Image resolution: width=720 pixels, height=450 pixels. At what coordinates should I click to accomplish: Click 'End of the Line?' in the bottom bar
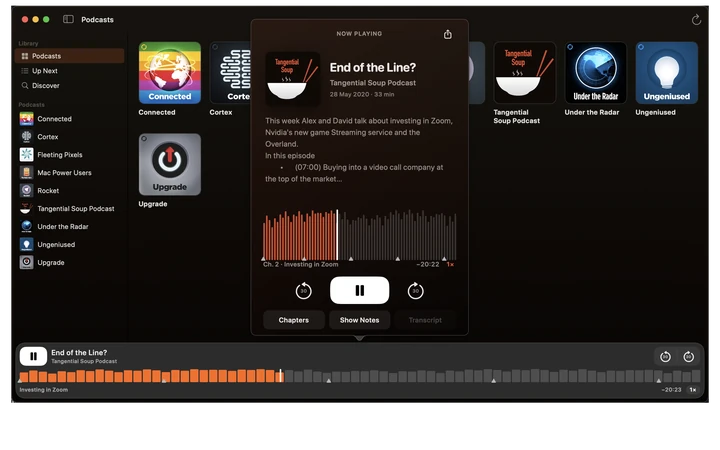pyautogui.click(x=79, y=352)
